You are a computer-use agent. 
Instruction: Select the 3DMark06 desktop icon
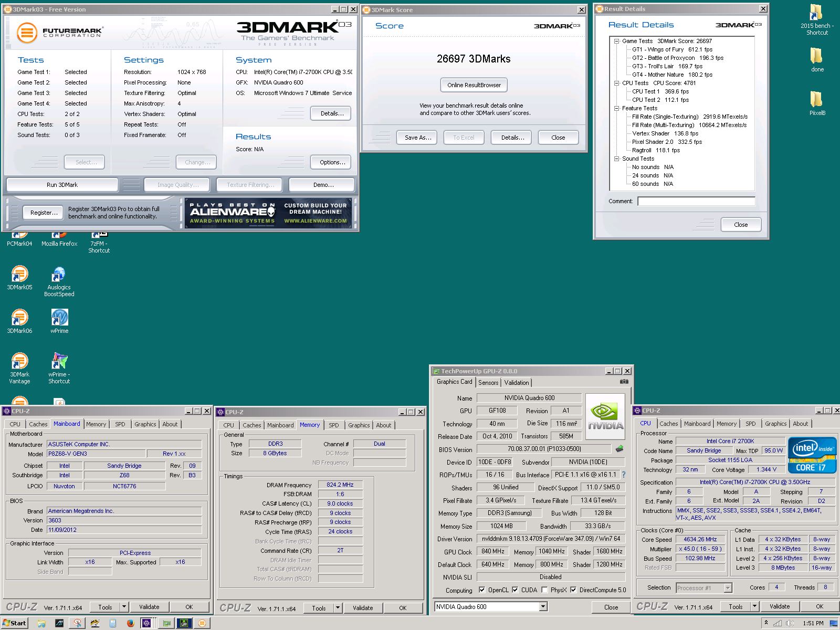coord(19,321)
